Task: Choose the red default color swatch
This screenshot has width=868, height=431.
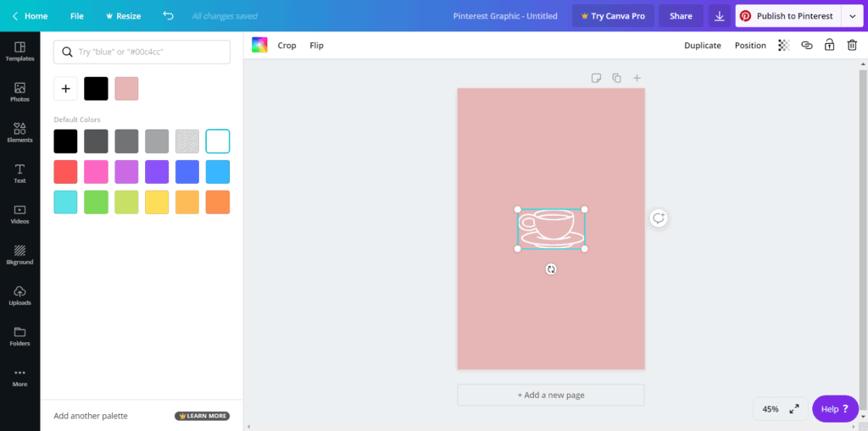Action: [65, 172]
